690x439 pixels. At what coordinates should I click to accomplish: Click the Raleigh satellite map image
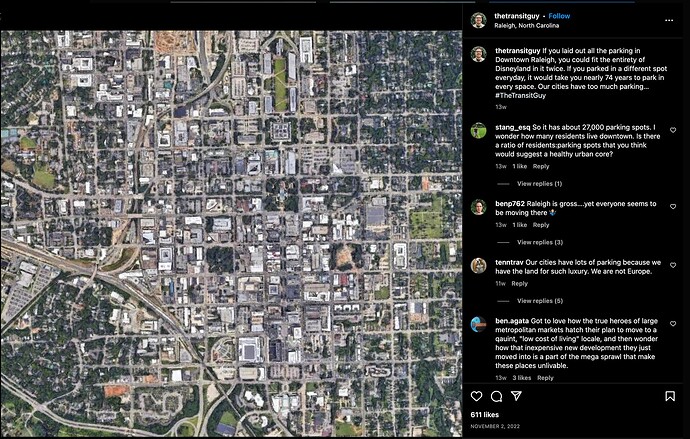(x=231, y=233)
